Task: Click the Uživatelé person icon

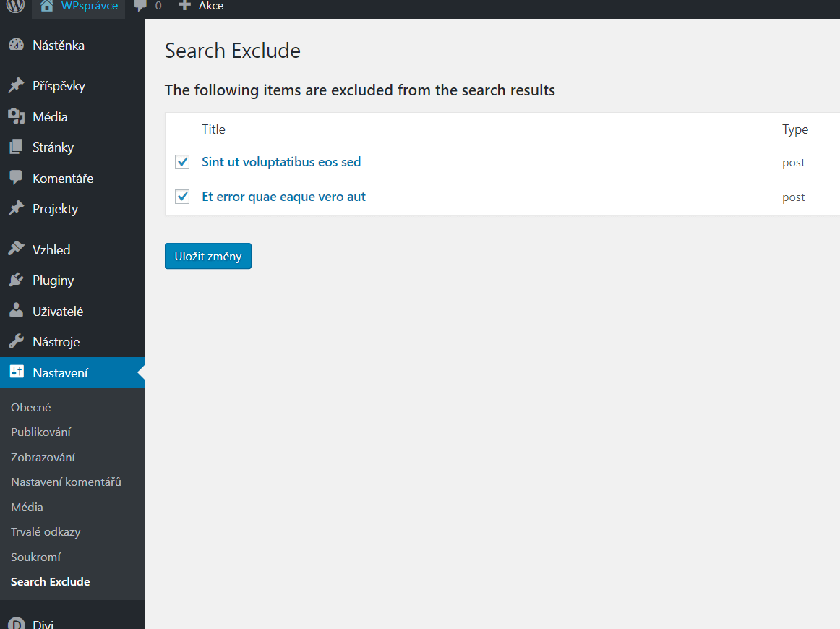Action: [17, 310]
